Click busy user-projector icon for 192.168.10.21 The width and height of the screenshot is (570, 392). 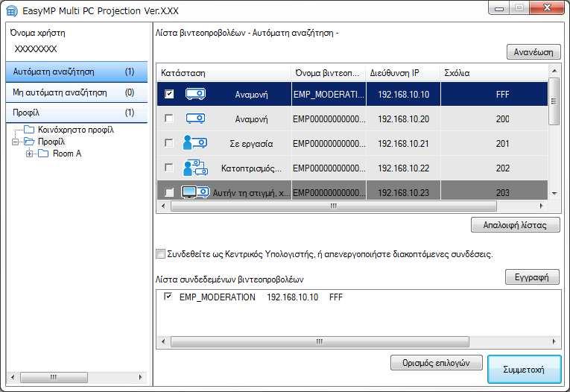(x=195, y=142)
